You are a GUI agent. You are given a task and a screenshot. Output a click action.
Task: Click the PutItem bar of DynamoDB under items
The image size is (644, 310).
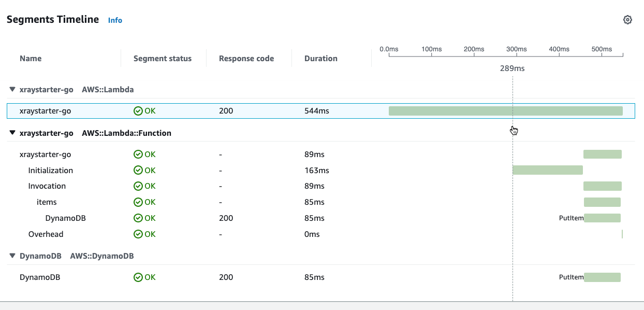point(602,218)
